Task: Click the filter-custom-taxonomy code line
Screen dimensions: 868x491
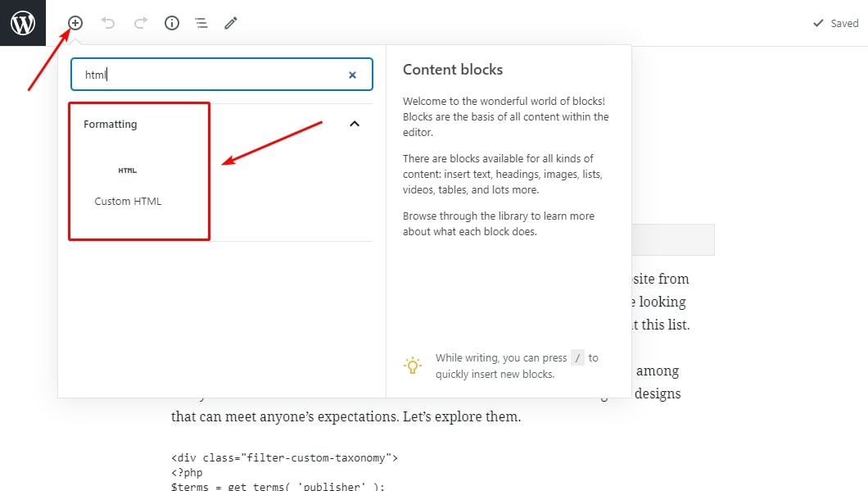Action: click(284, 457)
